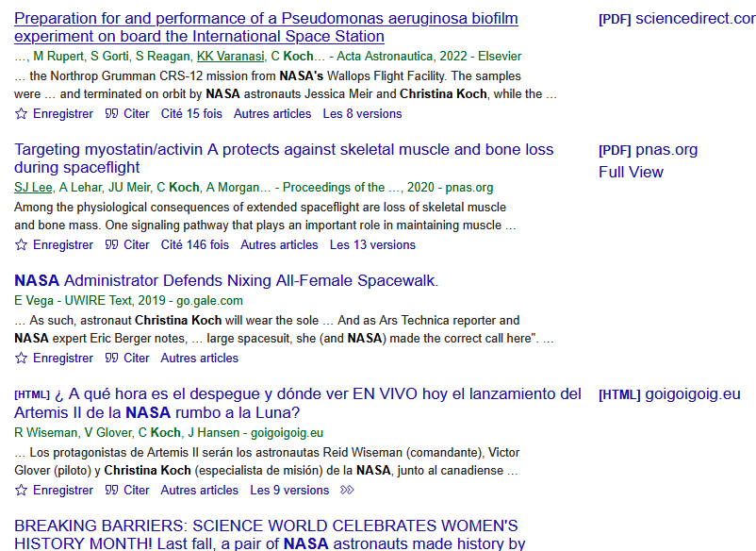Viewport: 756px width, 551px height.
Task: Click Enregistrer under the myostatin/activin result
Action: pos(62,245)
